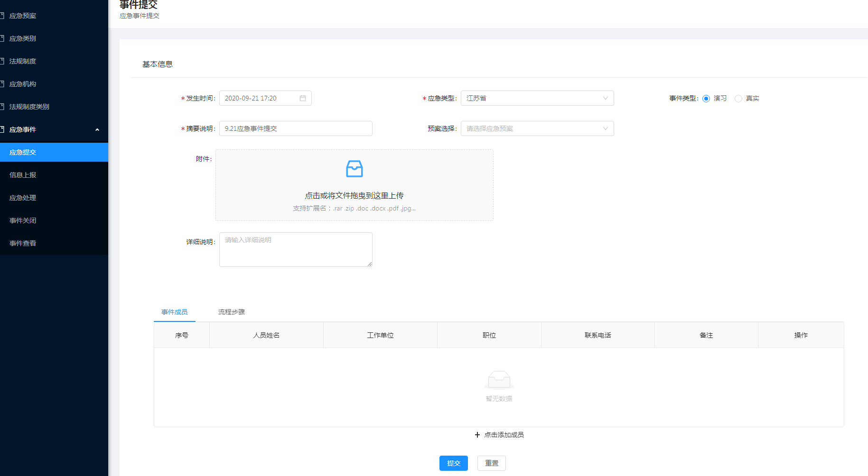The height and width of the screenshot is (476, 868).
Task: Open the 预案选择 emergency plan dropdown
Action: tap(537, 128)
